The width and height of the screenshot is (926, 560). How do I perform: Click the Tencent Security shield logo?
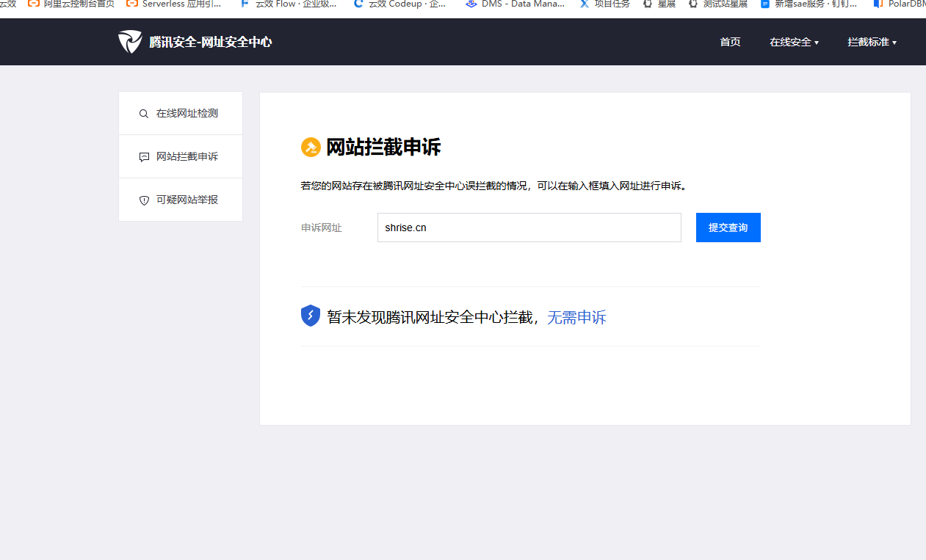[x=130, y=42]
